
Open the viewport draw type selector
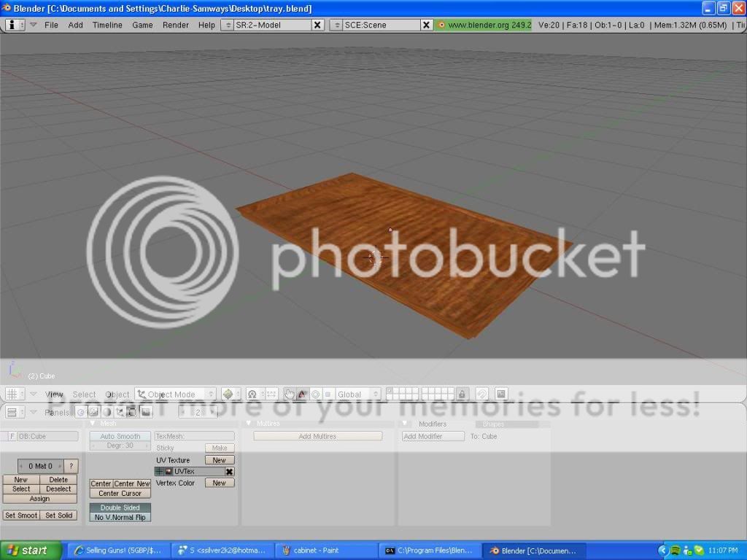click(x=231, y=394)
